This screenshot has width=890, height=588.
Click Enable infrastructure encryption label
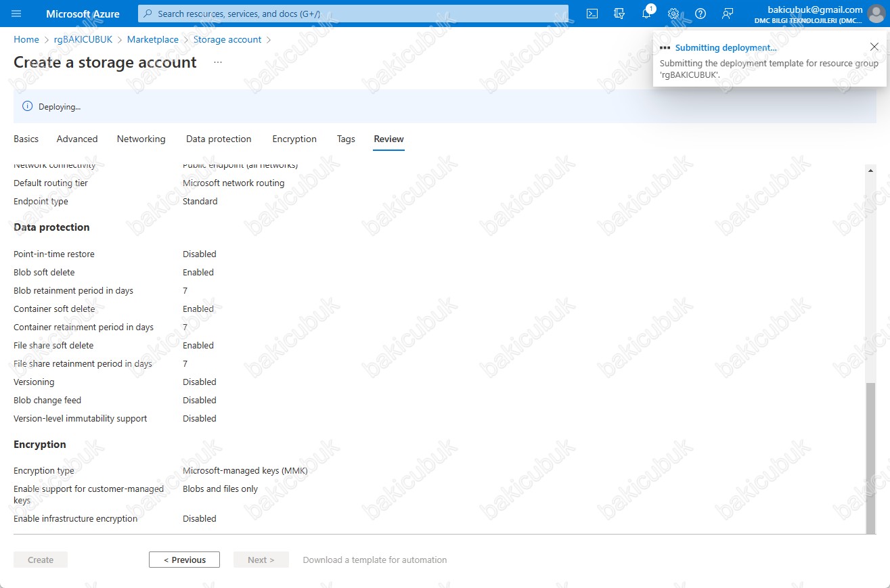pyautogui.click(x=76, y=519)
